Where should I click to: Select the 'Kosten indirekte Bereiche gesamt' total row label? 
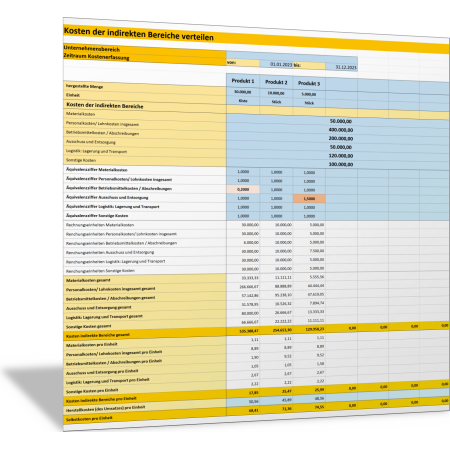click(x=98, y=335)
